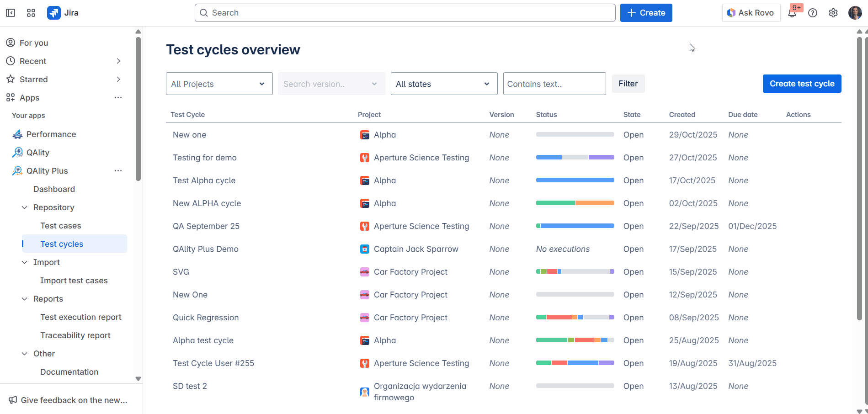
Task: Open the settings gear icon
Action: tap(833, 13)
